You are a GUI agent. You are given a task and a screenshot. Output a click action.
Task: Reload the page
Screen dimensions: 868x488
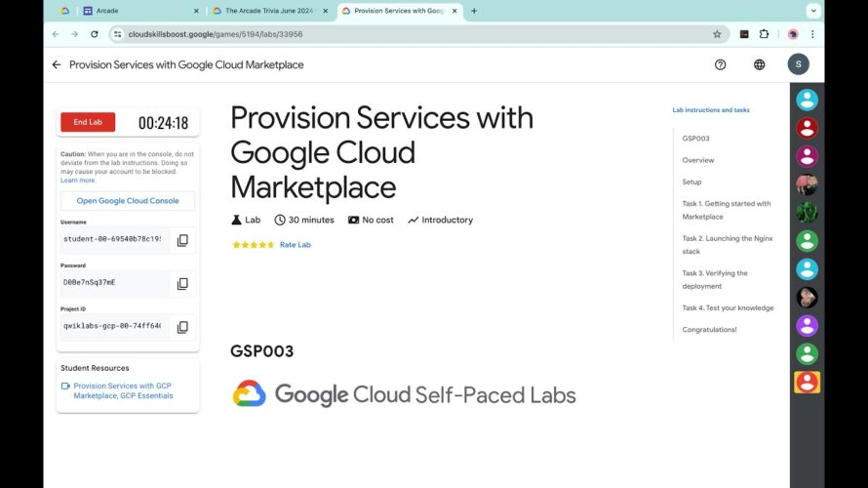(x=94, y=34)
